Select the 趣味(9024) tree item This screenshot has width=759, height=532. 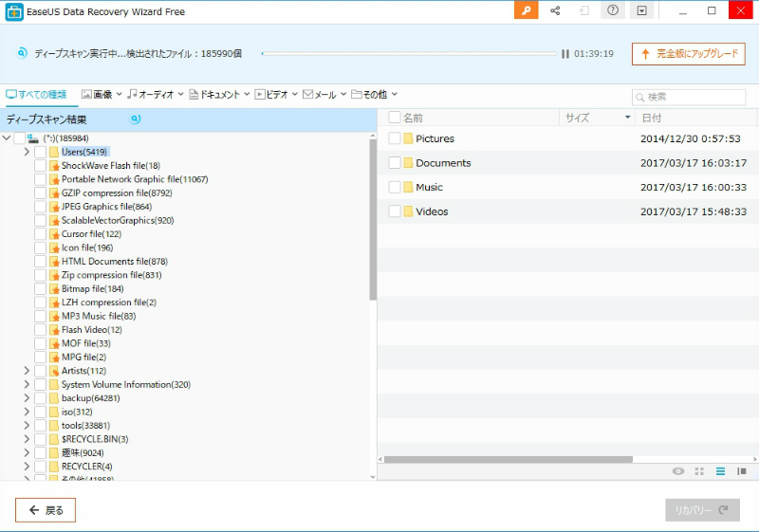[83, 453]
